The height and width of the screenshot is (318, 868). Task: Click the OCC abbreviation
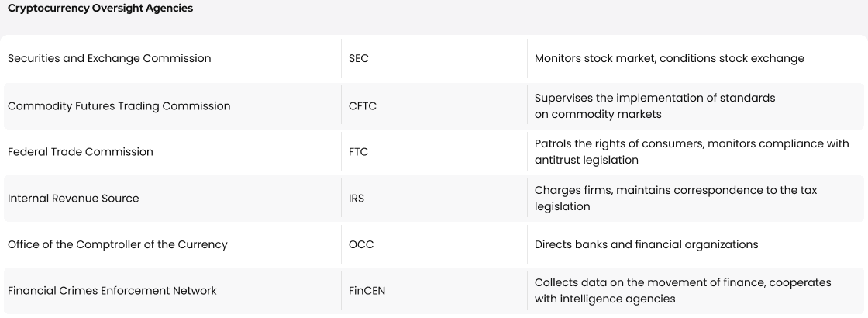(x=361, y=244)
